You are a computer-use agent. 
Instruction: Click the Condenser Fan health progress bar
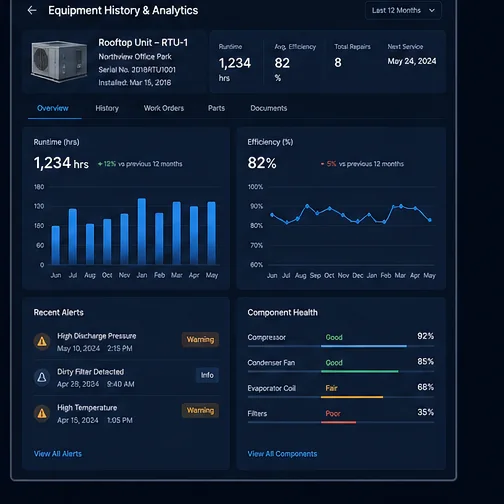coord(341,372)
